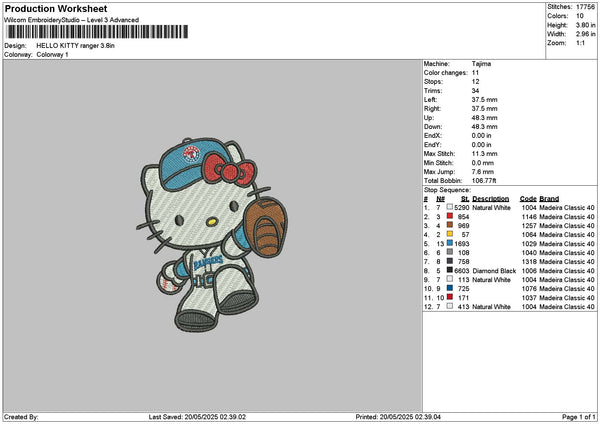Click 'Natural White' description in row 1

click(491, 208)
